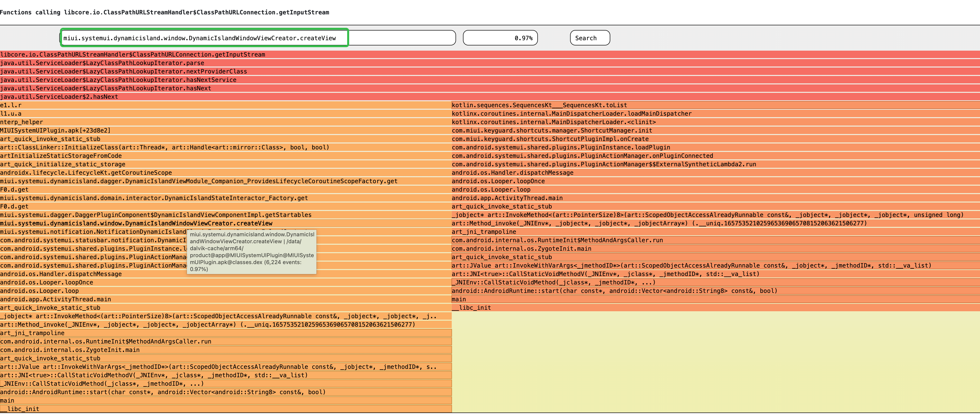Select the DynamicIslandStateInteractor_Factory.get frame
980x414 pixels.
pos(226,198)
